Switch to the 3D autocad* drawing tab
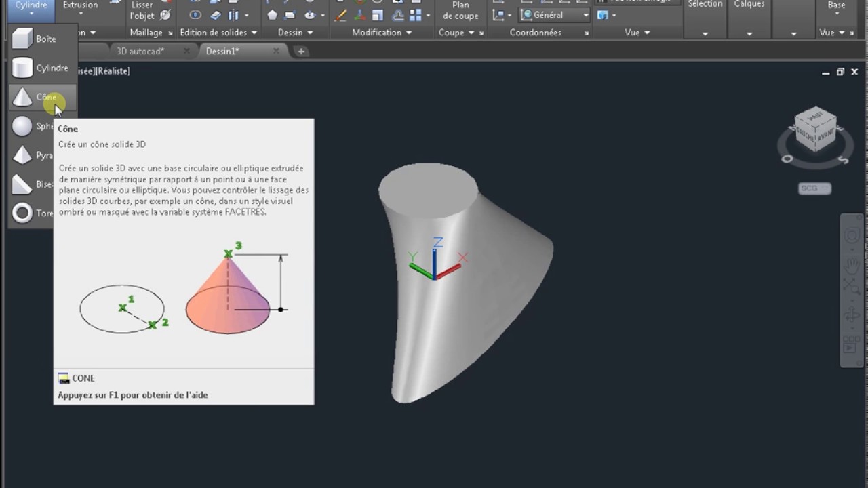 pyautogui.click(x=140, y=52)
